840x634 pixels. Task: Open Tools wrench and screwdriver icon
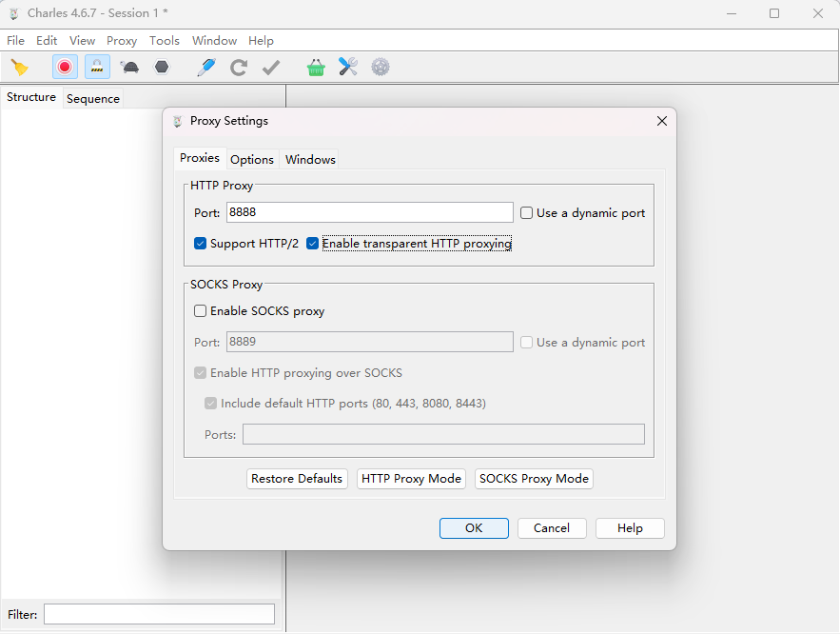[x=348, y=67]
